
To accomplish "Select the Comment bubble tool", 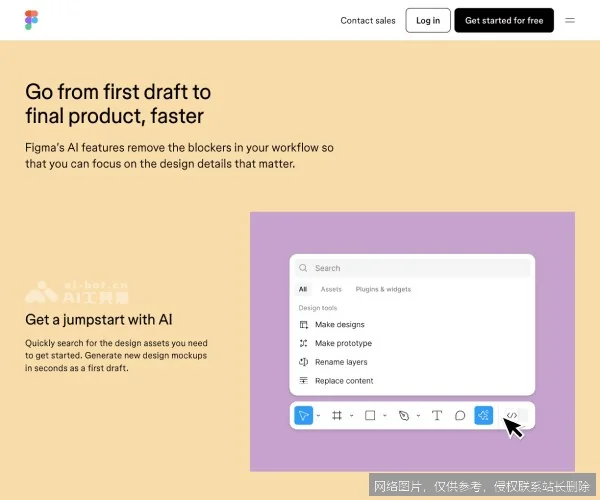I will 460,415.
